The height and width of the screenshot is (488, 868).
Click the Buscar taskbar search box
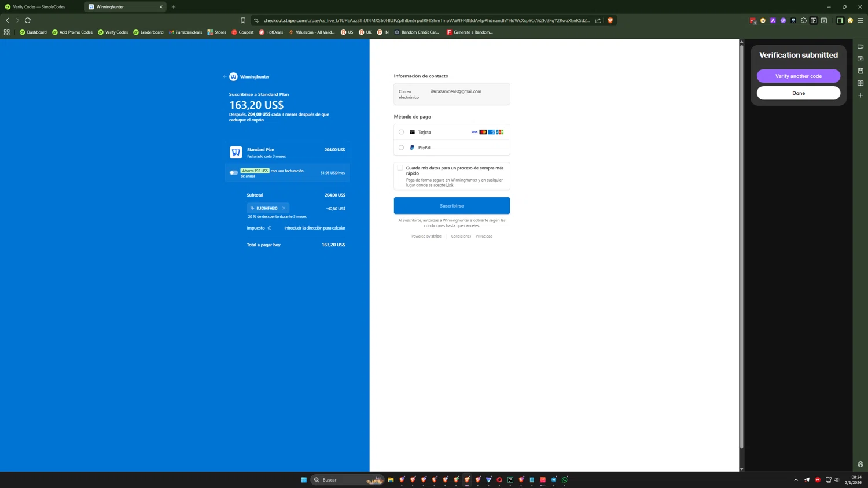347,480
